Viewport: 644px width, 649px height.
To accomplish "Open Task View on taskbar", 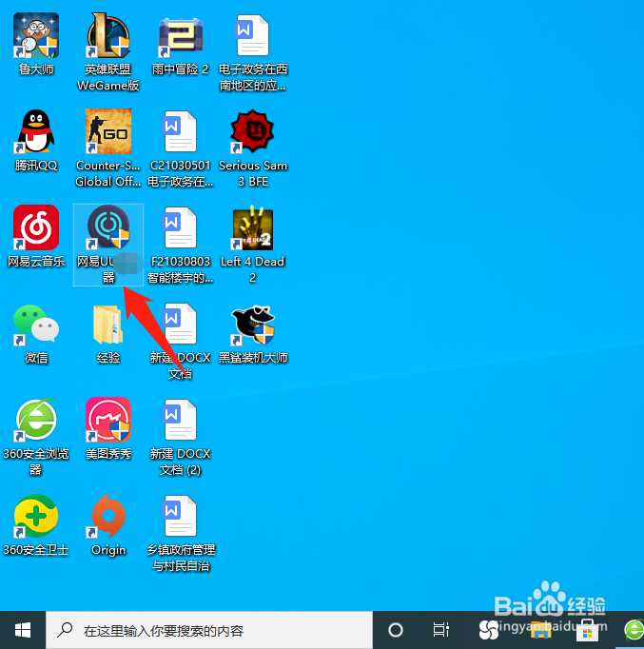I will click(441, 630).
